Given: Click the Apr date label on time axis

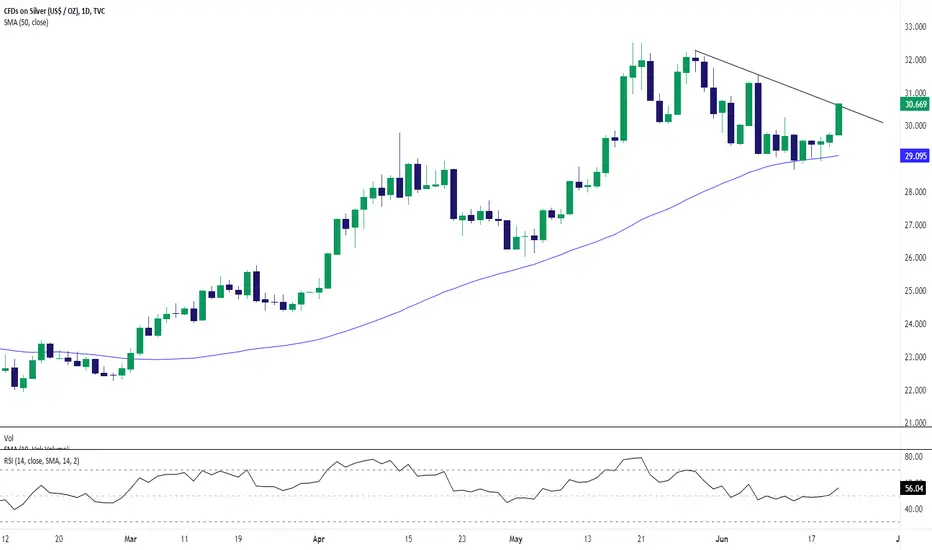Looking at the screenshot, I should coord(319,539).
